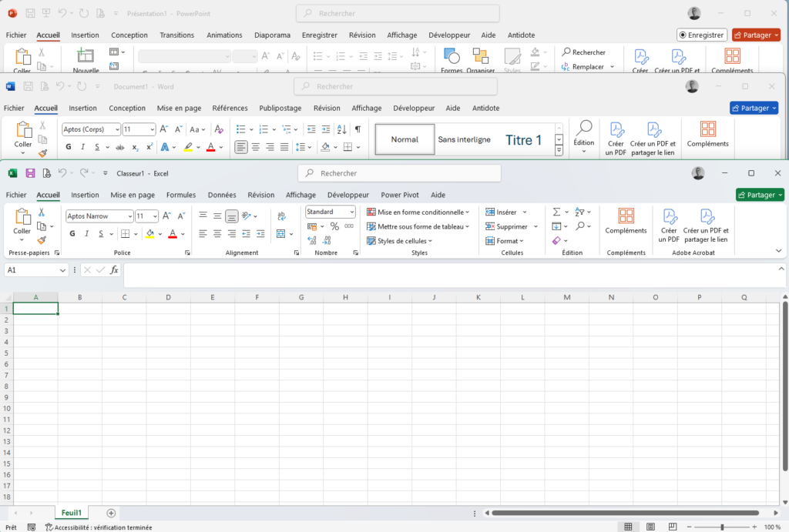Apply percent style in Excel's Nombre group

pyautogui.click(x=334, y=226)
